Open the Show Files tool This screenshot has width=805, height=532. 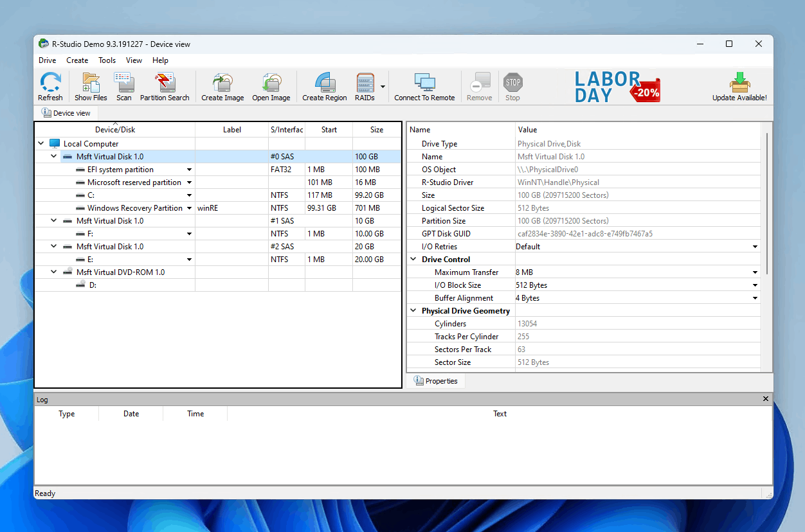click(91, 86)
